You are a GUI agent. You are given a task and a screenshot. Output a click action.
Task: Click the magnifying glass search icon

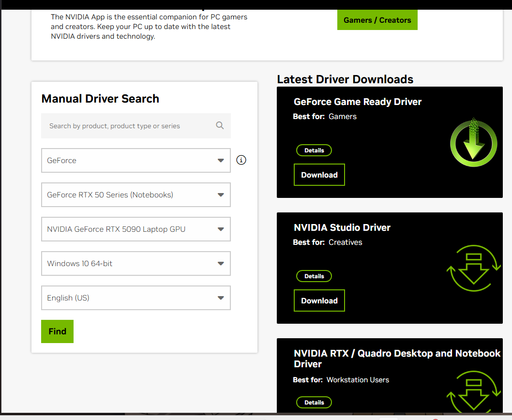click(x=220, y=126)
